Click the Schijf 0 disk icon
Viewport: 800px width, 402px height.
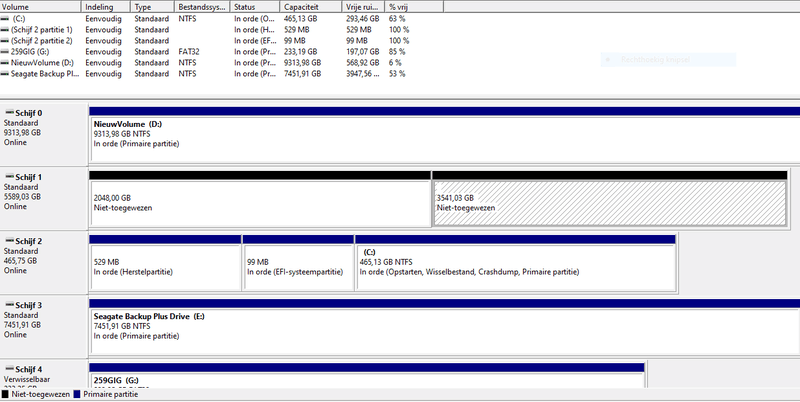(x=10, y=113)
